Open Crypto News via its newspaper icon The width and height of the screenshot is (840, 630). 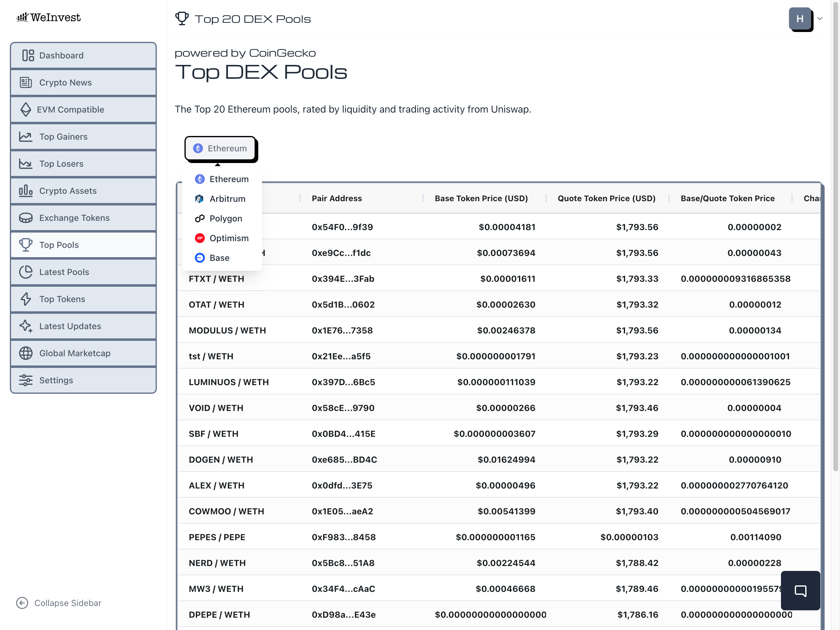(x=26, y=82)
